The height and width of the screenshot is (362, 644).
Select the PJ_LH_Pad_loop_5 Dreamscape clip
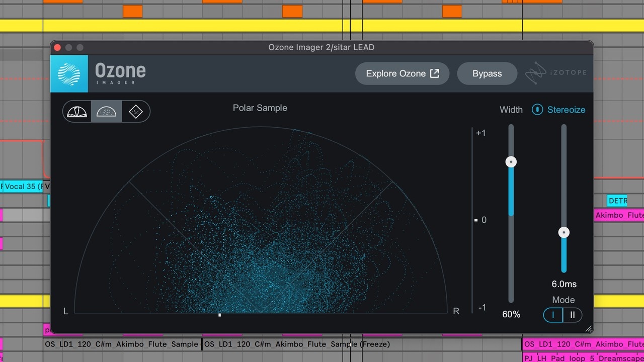click(583, 358)
